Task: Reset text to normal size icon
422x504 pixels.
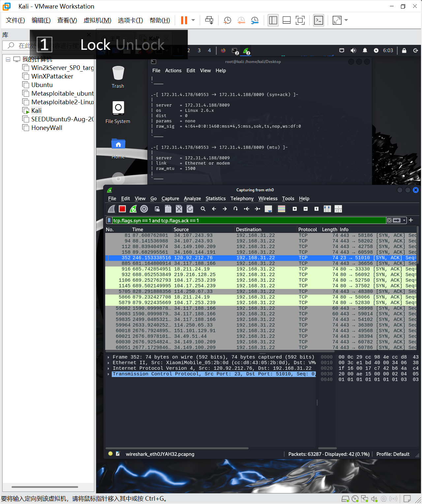Action: pyautogui.click(x=316, y=209)
